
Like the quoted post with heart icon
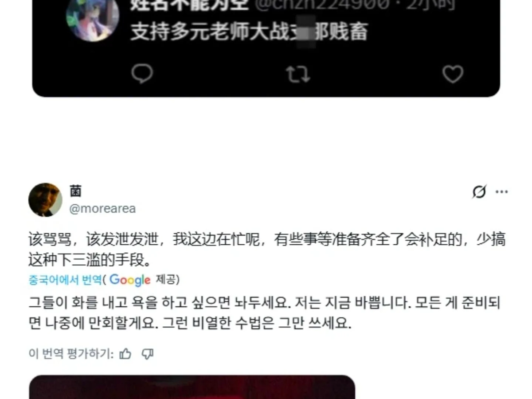coord(453,74)
